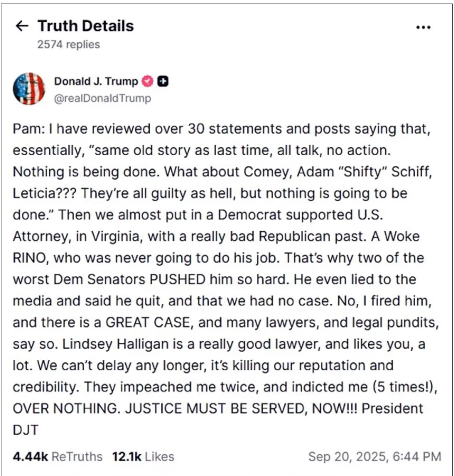Click the "DJT" signature on last line
Image resolution: width=454 pixels, height=476 pixels.
click(x=25, y=430)
